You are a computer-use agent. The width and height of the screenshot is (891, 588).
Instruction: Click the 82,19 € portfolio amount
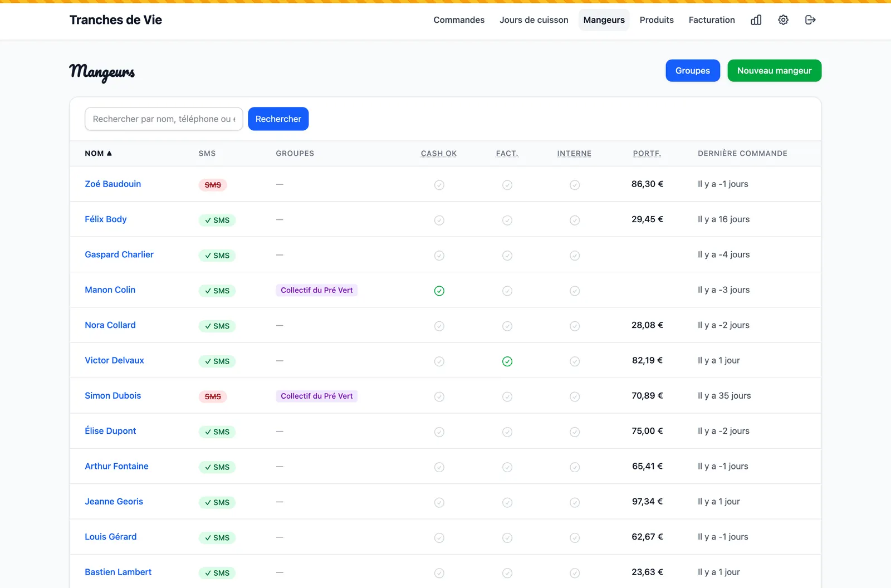pyautogui.click(x=647, y=360)
